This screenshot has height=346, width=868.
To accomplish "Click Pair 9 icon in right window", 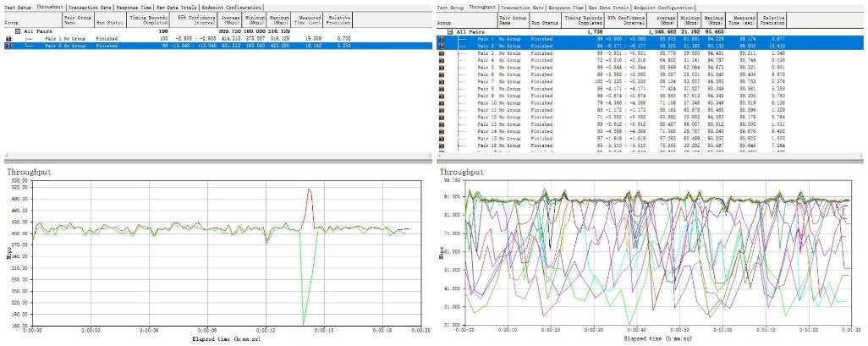I will coord(442,96).
